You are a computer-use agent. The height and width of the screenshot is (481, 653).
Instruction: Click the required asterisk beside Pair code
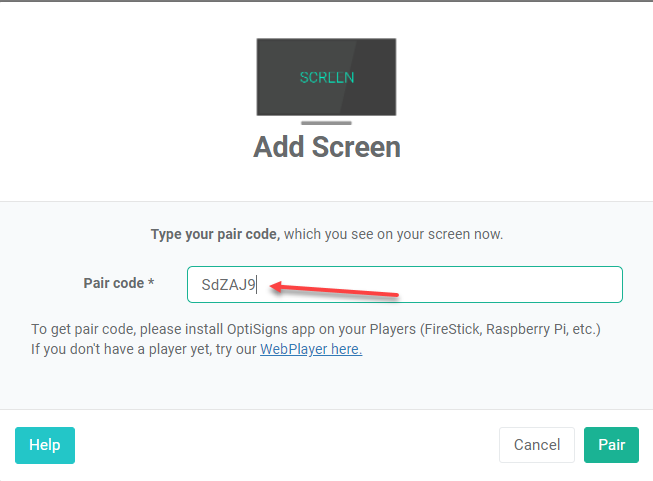coord(151,283)
